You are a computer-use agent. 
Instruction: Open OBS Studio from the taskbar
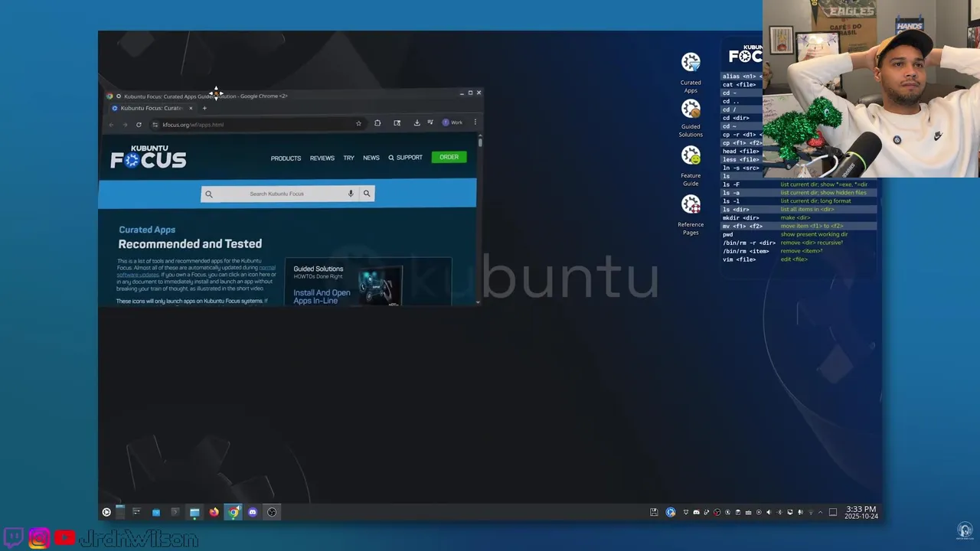[x=272, y=512]
